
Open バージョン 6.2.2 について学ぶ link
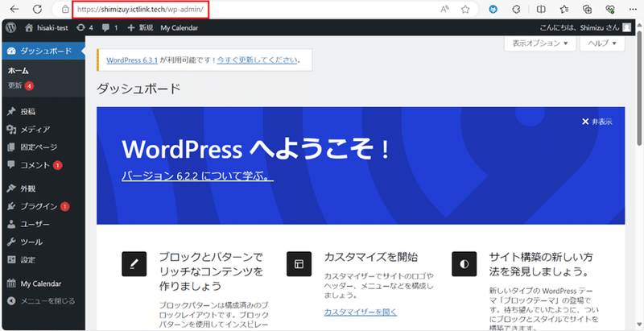(x=197, y=176)
